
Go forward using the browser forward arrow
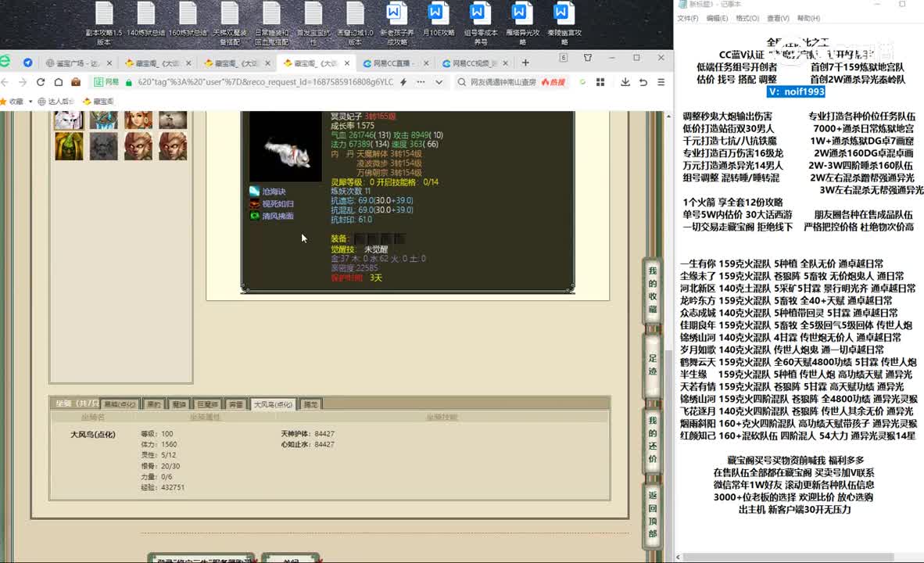click(x=23, y=82)
